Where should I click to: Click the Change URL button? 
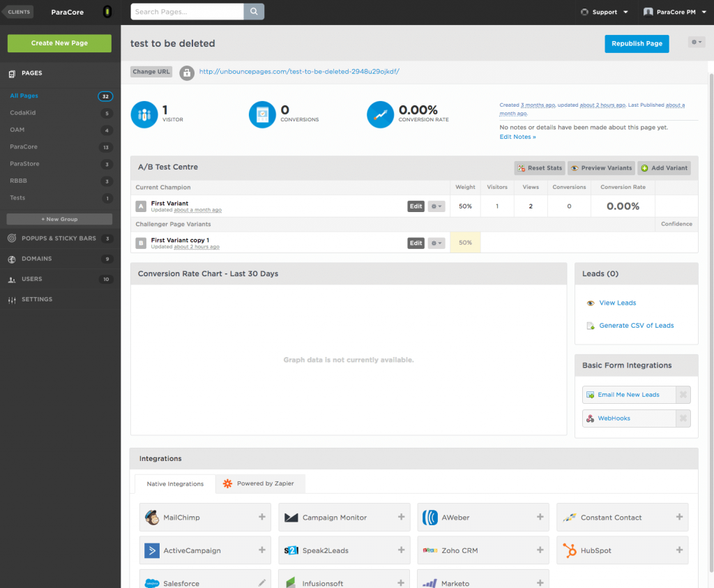click(151, 72)
